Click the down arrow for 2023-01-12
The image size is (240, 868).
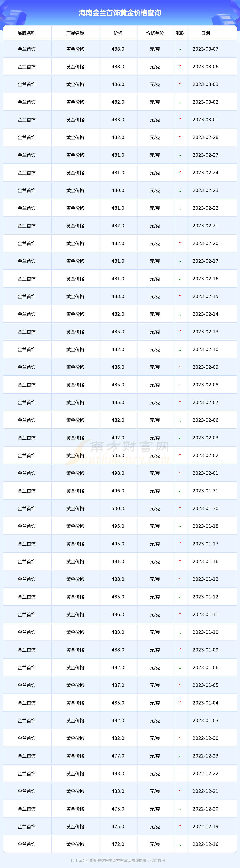(180, 597)
